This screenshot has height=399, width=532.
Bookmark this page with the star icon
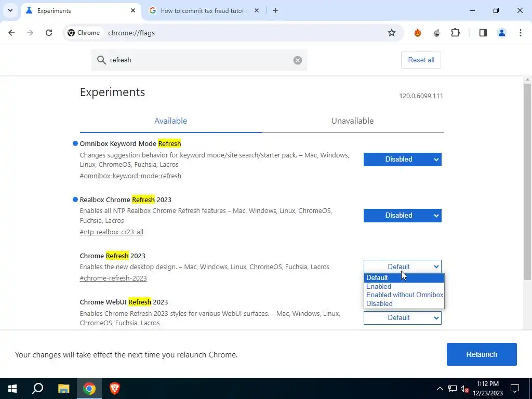[392, 33]
